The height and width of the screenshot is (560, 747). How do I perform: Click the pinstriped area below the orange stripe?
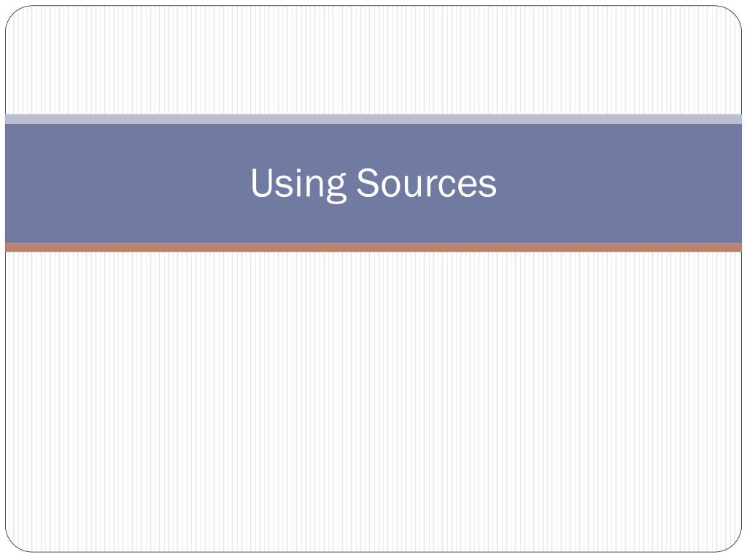[373, 402]
